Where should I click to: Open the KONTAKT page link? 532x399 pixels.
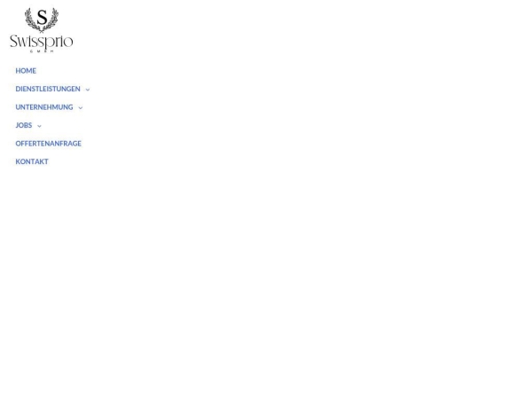tap(32, 161)
